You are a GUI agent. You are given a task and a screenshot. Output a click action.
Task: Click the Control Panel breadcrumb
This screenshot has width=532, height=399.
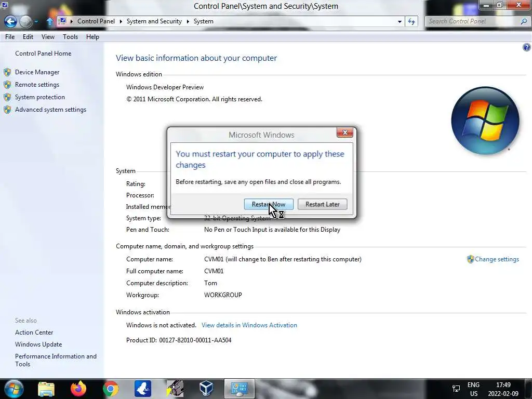96,21
